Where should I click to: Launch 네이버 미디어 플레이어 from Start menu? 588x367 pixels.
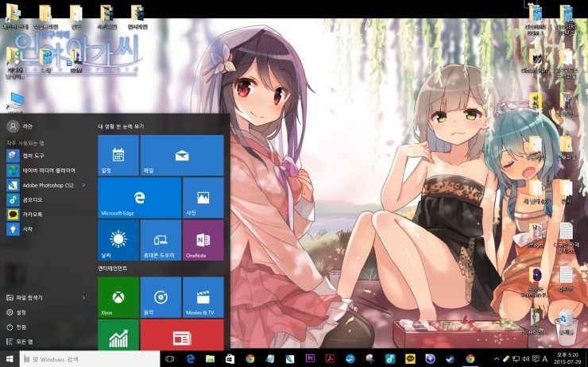[x=47, y=171]
